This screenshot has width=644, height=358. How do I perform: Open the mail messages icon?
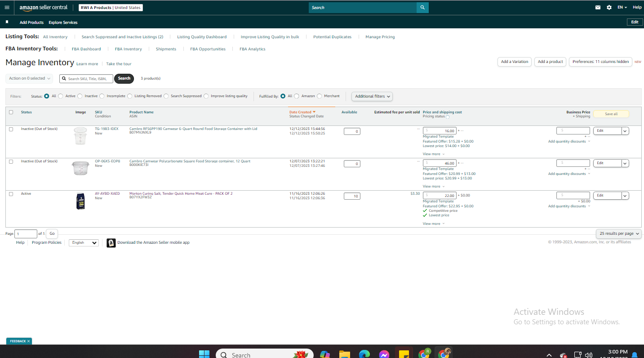[x=598, y=8]
